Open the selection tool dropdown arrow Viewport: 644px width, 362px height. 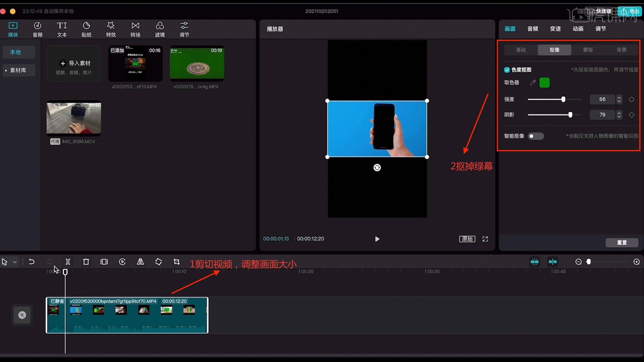click(15, 262)
